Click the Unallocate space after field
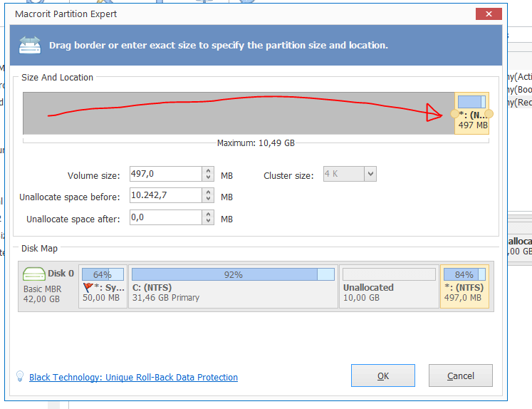 (x=166, y=217)
